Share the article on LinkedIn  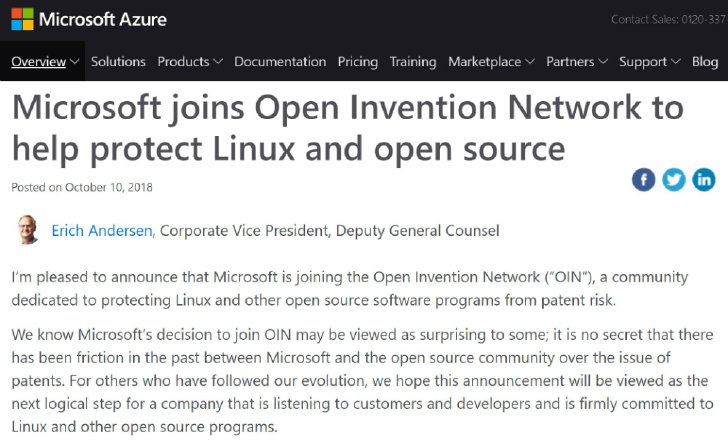click(704, 180)
